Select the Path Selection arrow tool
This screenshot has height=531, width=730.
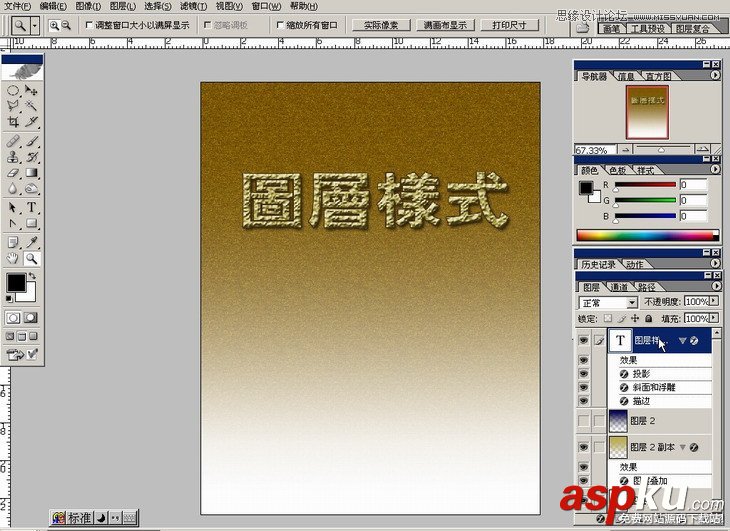pos(13,207)
